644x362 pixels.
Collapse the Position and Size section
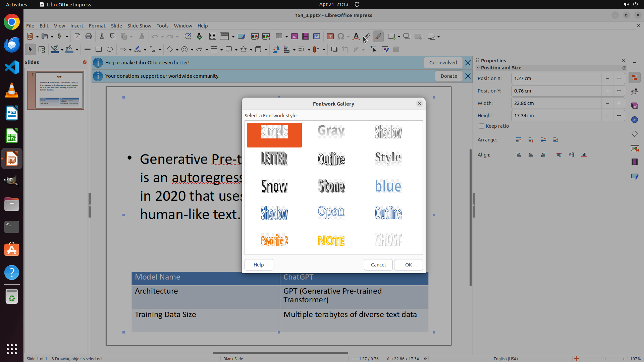tap(479, 68)
